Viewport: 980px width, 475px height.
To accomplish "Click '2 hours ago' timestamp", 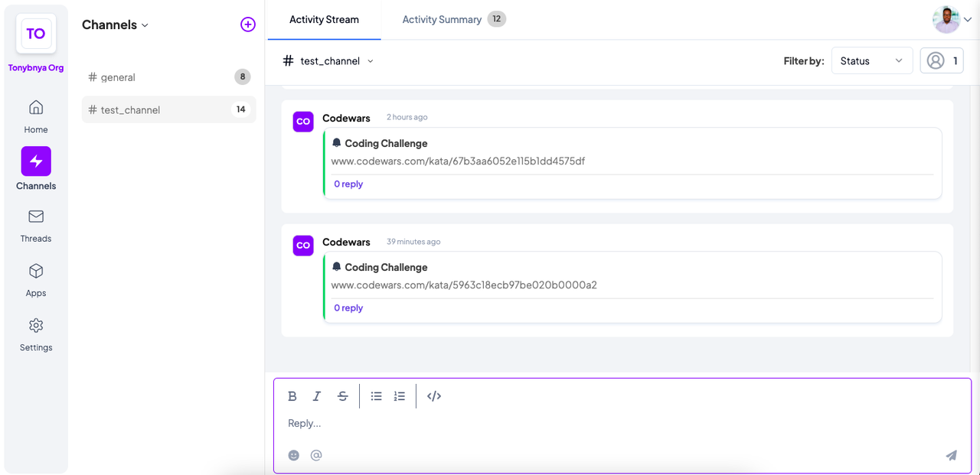I will coord(407,118).
